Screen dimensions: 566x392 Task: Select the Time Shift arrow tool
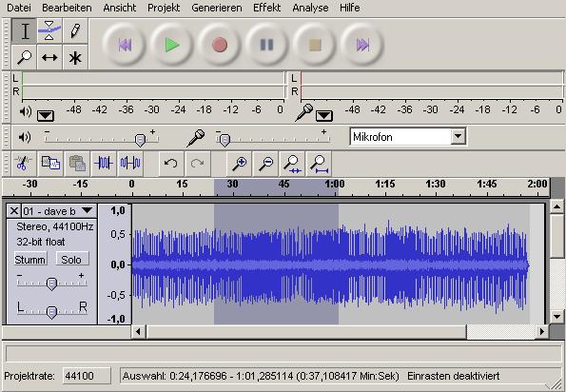tap(49, 57)
